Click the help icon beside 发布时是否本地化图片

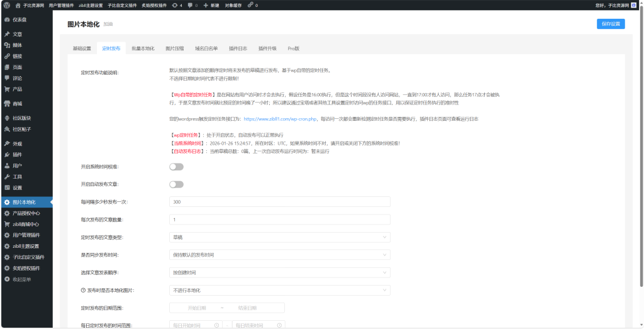coord(83,291)
